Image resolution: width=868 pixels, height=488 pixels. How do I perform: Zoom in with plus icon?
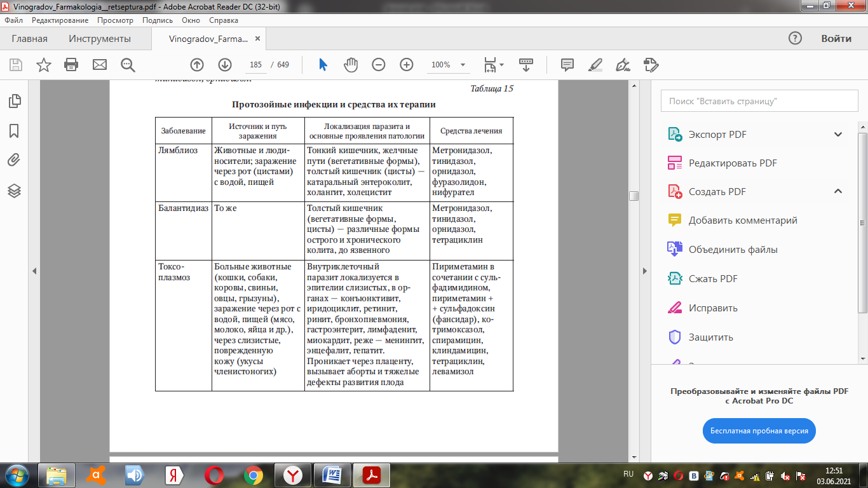407,65
